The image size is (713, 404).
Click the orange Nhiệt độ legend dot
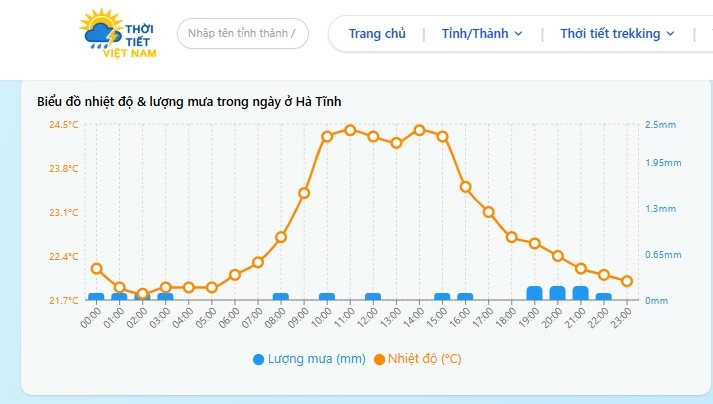(x=379, y=359)
